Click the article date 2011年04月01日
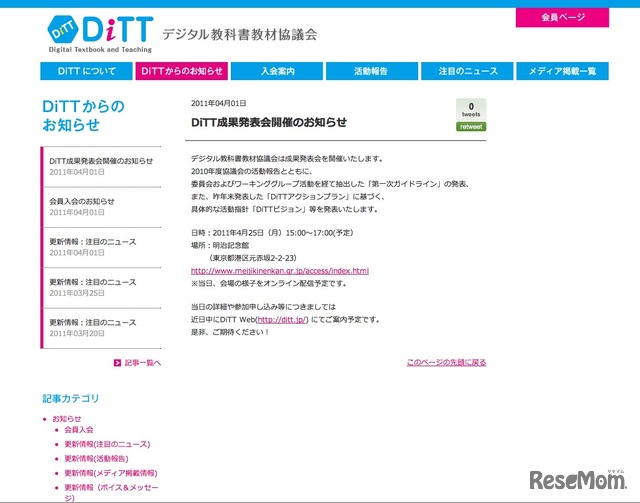This screenshot has width=640, height=503. tap(219, 103)
